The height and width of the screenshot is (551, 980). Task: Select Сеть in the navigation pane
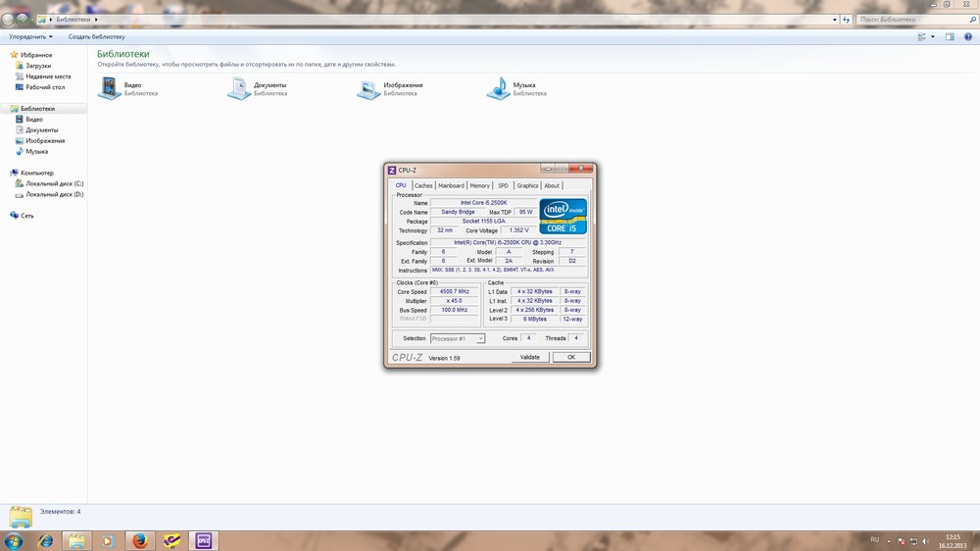pos(26,216)
